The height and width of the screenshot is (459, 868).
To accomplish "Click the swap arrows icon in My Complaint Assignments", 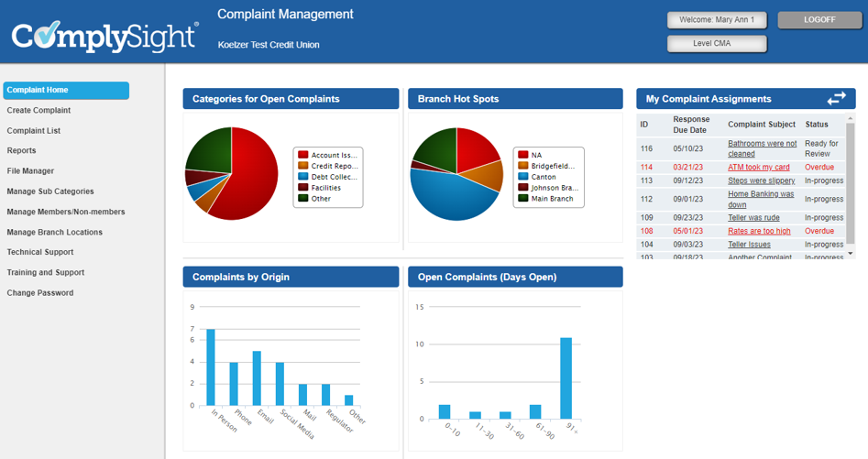I will 836,99.
